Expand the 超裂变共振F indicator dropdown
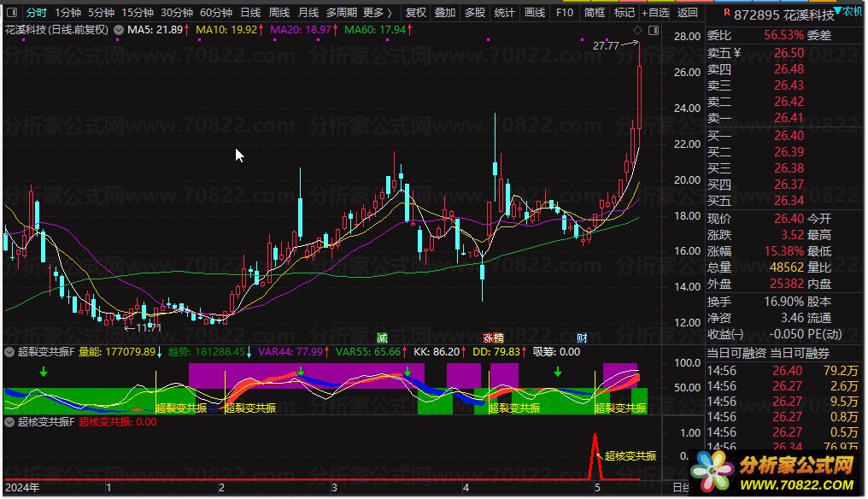This screenshot has height=499, width=868. (9, 352)
